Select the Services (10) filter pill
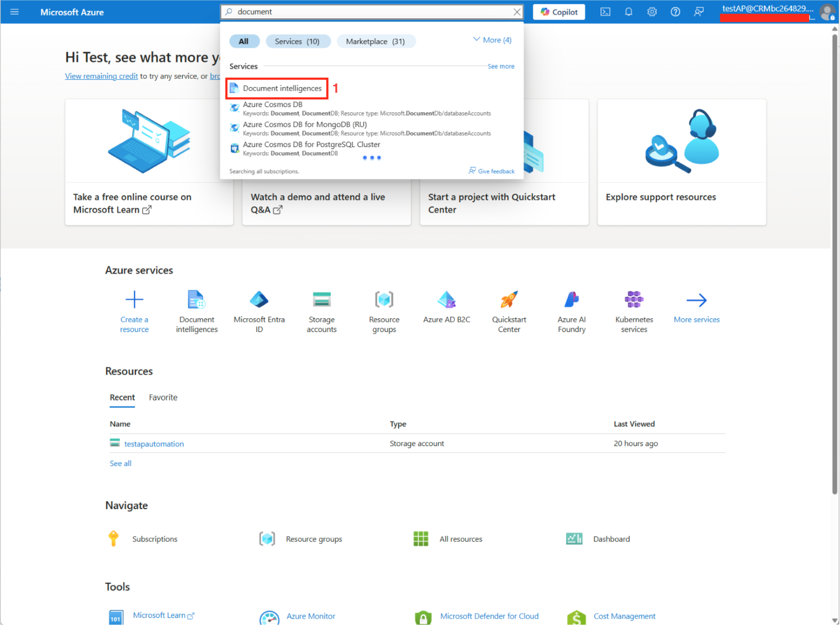This screenshot has width=840, height=634. pyautogui.click(x=297, y=42)
